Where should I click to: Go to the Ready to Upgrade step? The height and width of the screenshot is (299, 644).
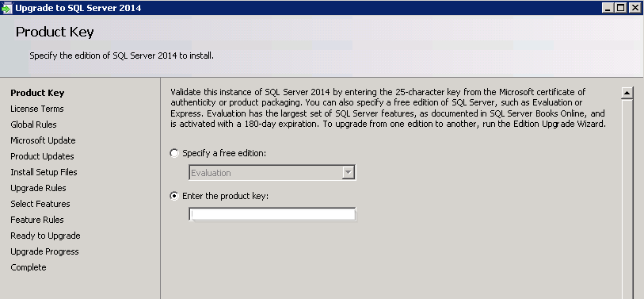coord(46,236)
